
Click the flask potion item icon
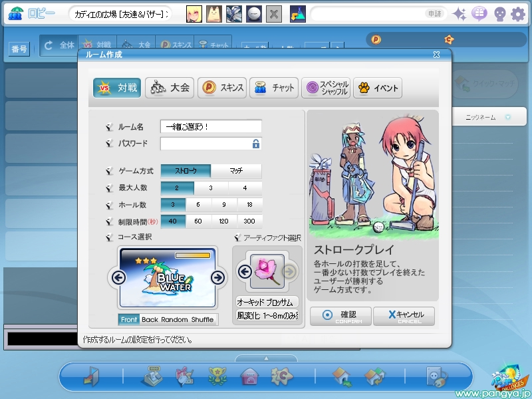point(298,14)
